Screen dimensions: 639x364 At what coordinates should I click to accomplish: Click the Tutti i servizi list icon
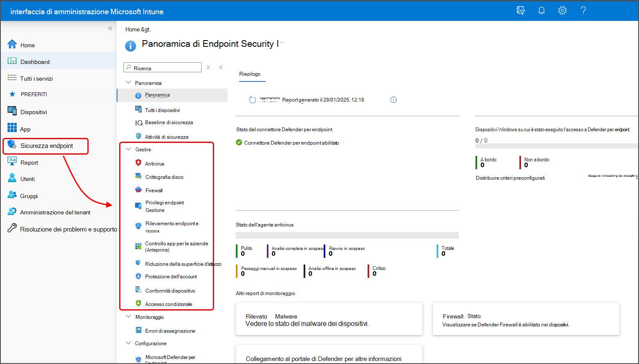(x=12, y=78)
